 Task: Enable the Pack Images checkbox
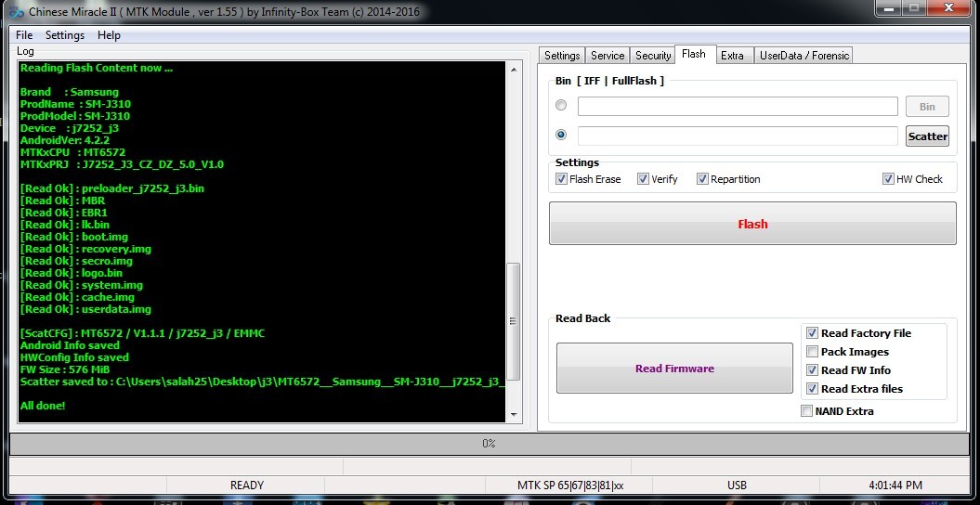tap(812, 352)
